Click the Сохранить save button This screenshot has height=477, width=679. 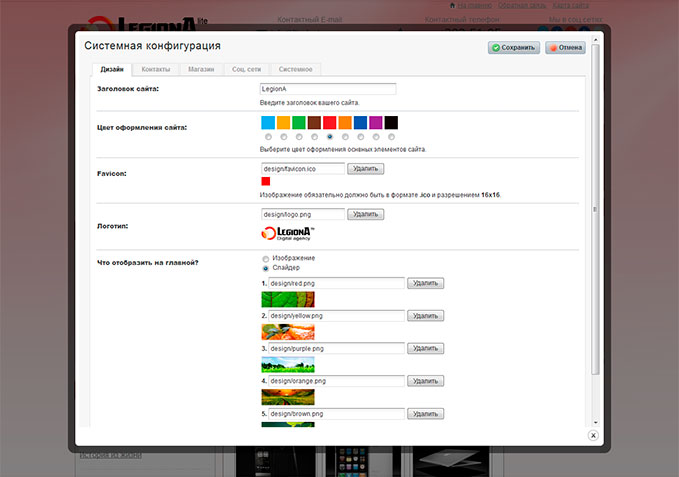[514, 48]
